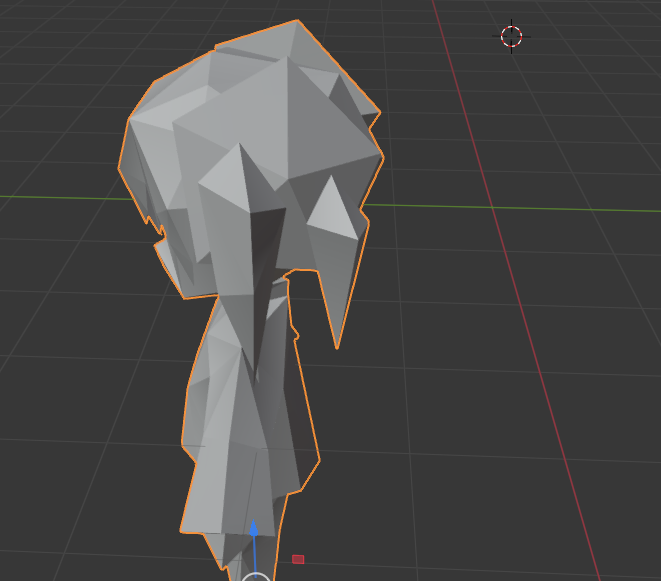661x581 pixels.
Task: Click the jagged notches on head's left edge
Action: (156, 232)
